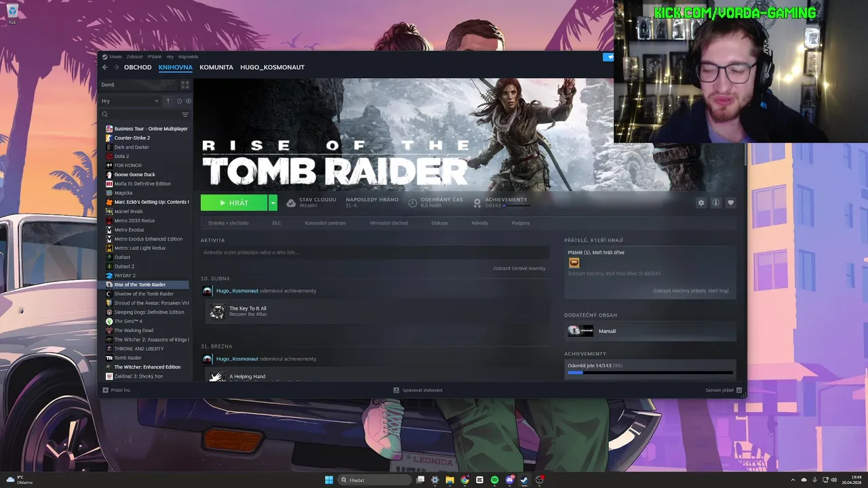Open game settings gear icon

(x=701, y=203)
